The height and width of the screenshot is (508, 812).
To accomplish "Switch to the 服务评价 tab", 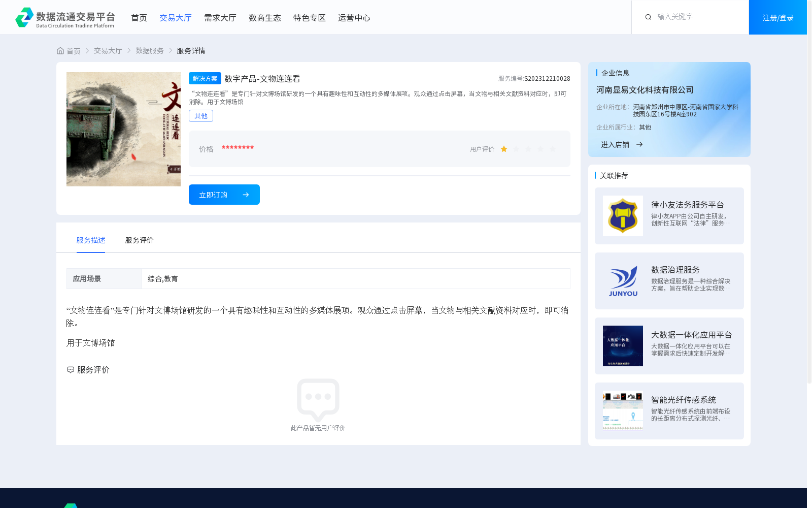I will click(x=140, y=240).
